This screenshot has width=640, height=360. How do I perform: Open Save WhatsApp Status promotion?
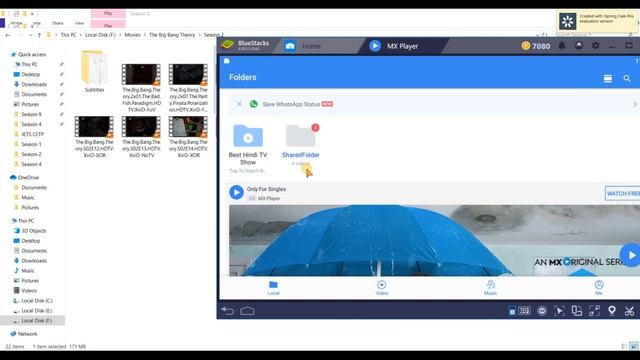pos(433,104)
